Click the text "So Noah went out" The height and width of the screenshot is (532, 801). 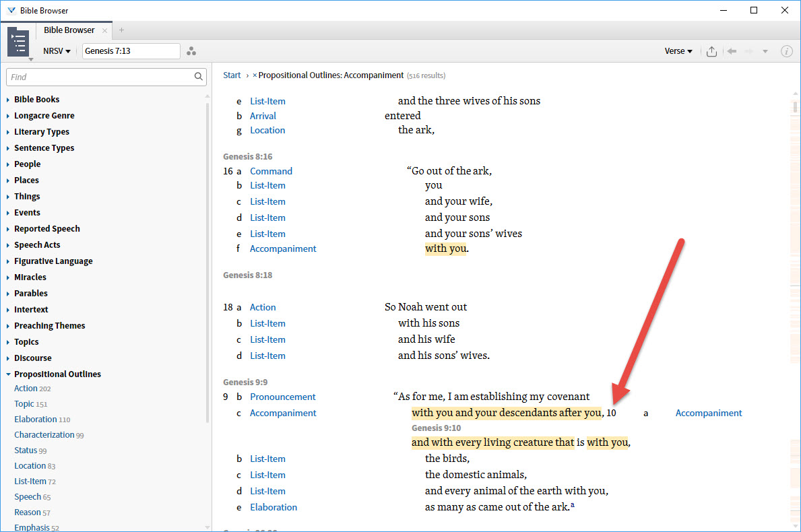[426, 307]
